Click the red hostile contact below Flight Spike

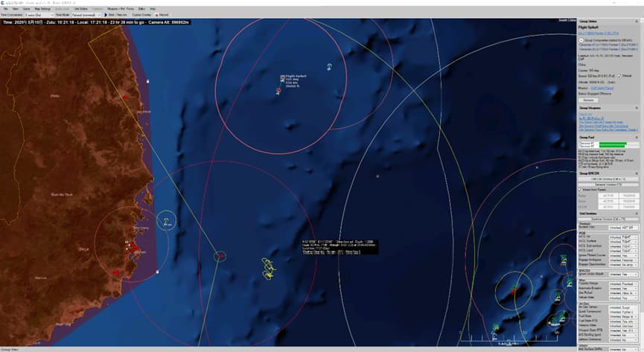click(x=278, y=91)
